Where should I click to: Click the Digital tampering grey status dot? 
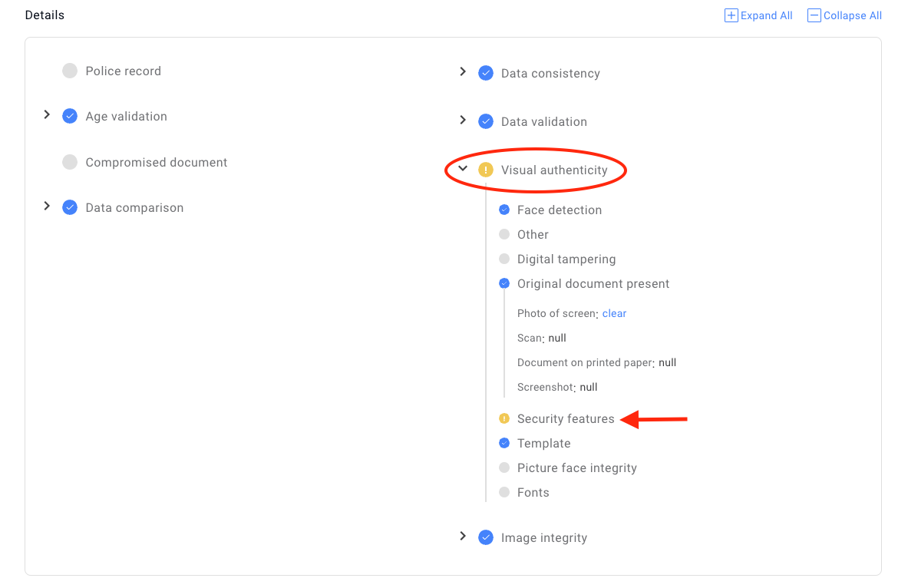(x=504, y=259)
